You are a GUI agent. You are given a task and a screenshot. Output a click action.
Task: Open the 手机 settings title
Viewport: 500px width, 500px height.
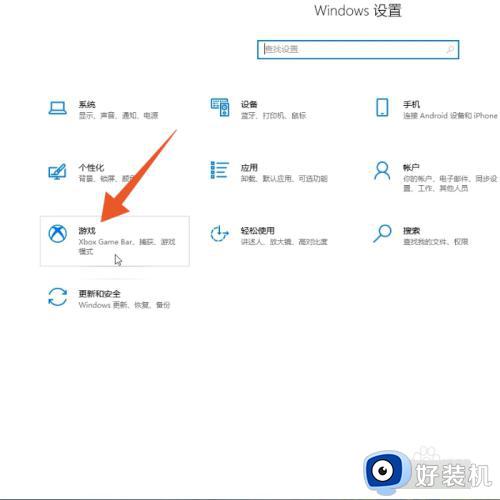coord(411,104)
